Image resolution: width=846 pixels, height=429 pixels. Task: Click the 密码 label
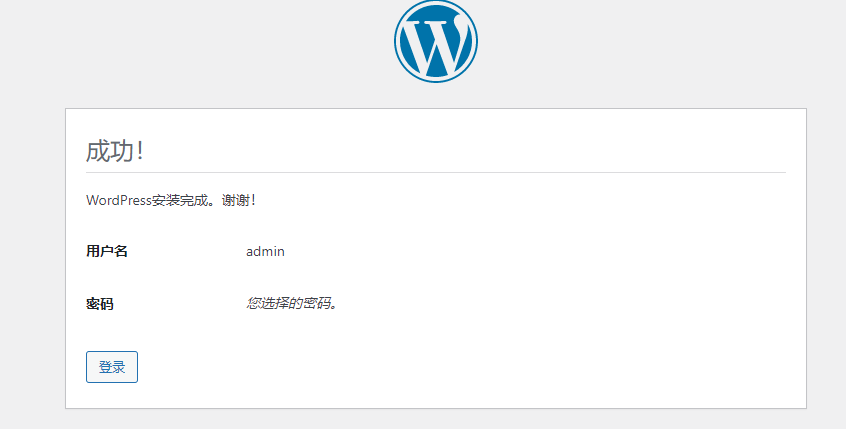(x=100, y=303)
